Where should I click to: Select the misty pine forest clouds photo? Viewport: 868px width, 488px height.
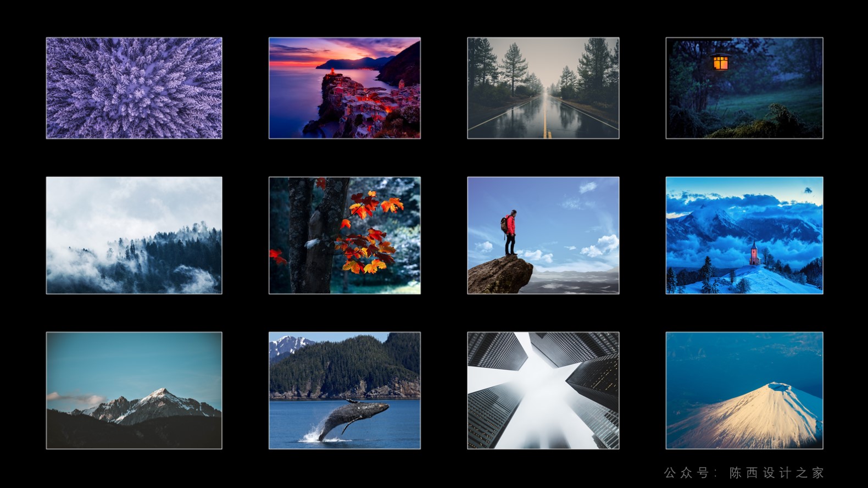[x=134, y=235]
